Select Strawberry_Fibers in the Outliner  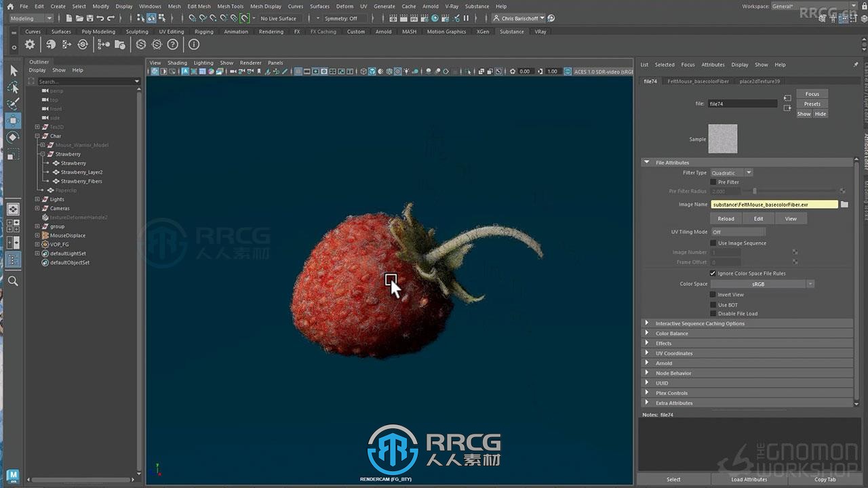point(81,181)
